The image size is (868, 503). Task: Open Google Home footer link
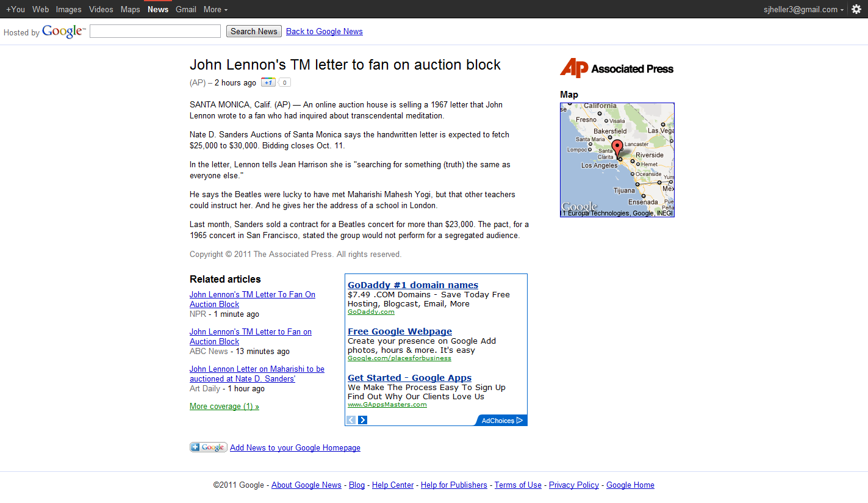[x=630, y=485]
